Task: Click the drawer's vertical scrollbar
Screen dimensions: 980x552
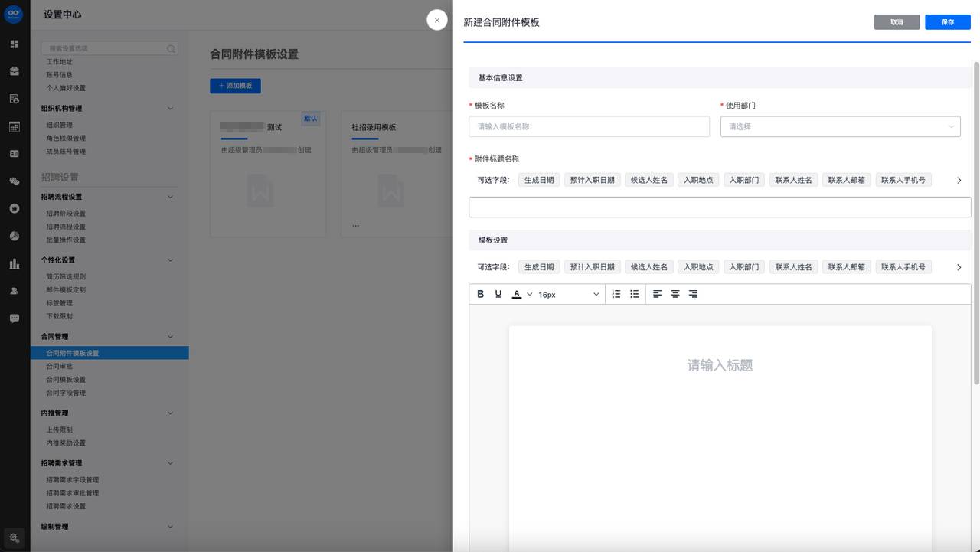Action: [x=976, y=222]
